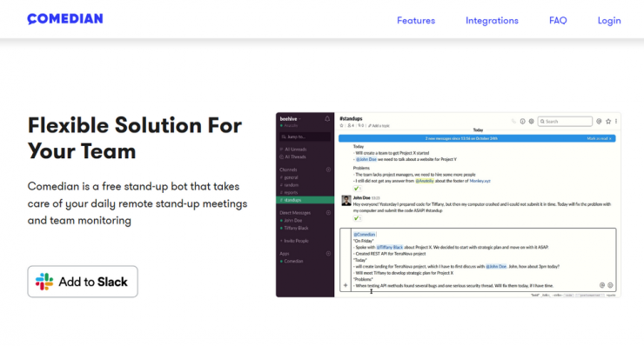Open the more options kebab menu
The height and width of the screenshot is (346, 644).
(x=616, y=121)
